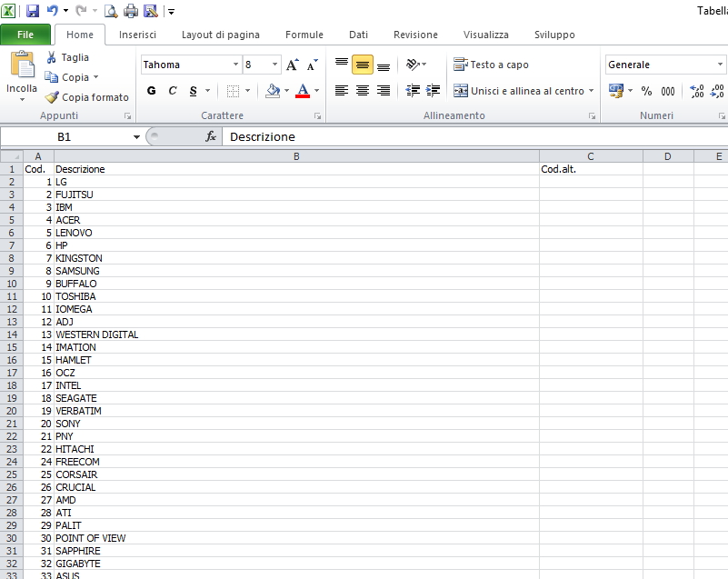The width and height of the screenshot is (728, 579).
Task: Click the Redo arrow icon
Action: (x=81, y=11)
